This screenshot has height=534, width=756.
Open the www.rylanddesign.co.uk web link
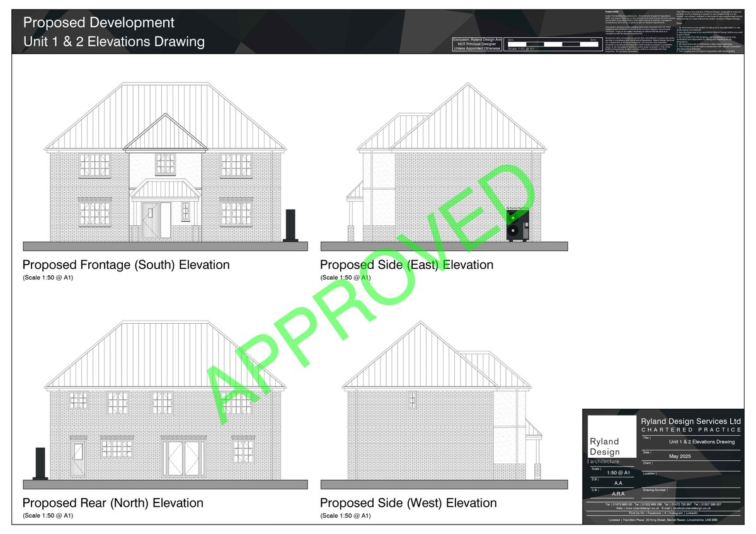click(642, 508)
